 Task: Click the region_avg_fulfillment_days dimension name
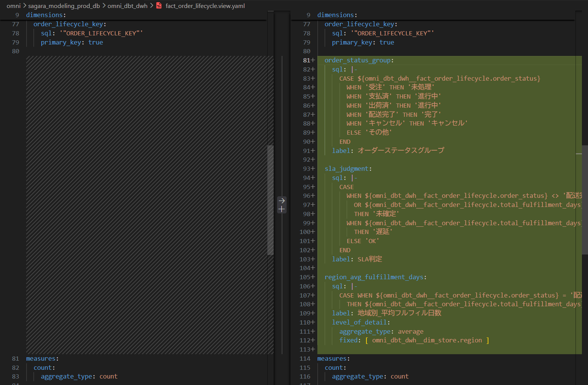coord(374,277)
